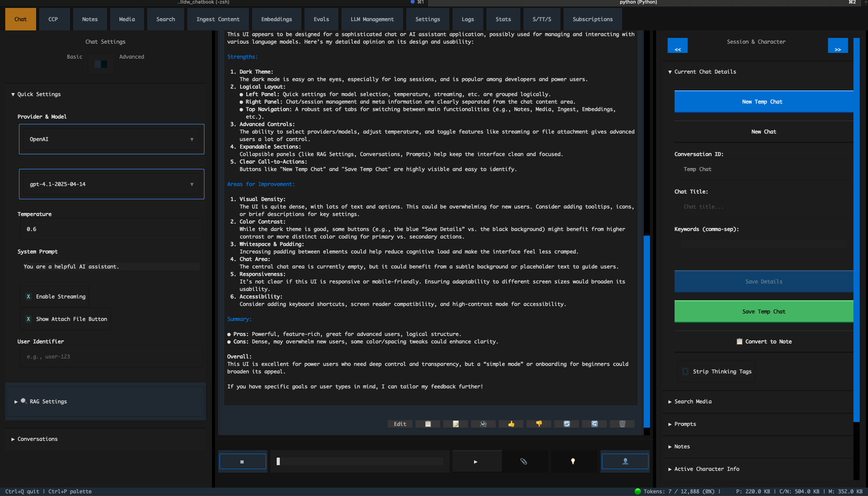Click into the Chat Title field
868x496 pixels.
(764, 207)
